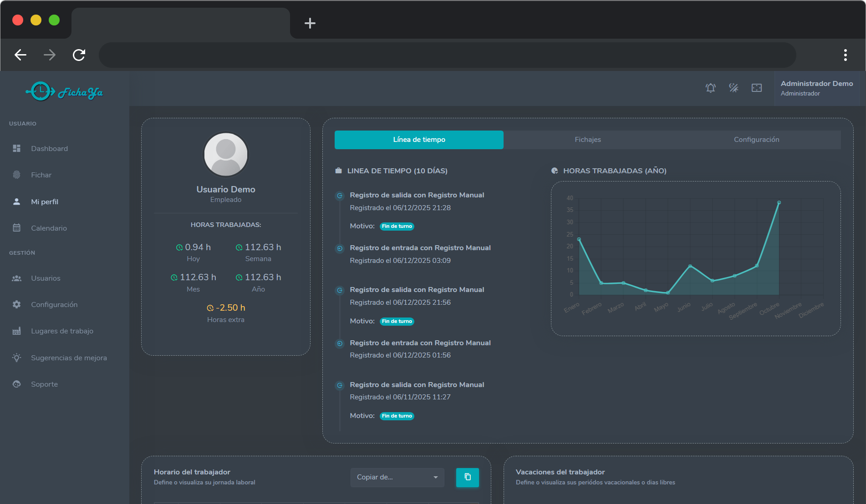Go to Lugares de trabajo

62,331
